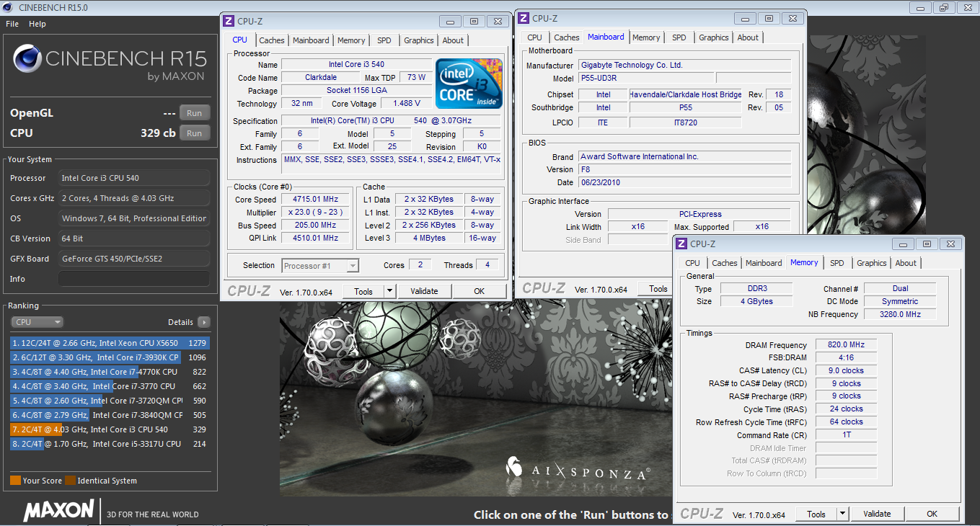Select ranking row Intel Core i7-3930K
The width and height of the screenshot is (980, 526).
pyautogui.click(x=110, y=357)
